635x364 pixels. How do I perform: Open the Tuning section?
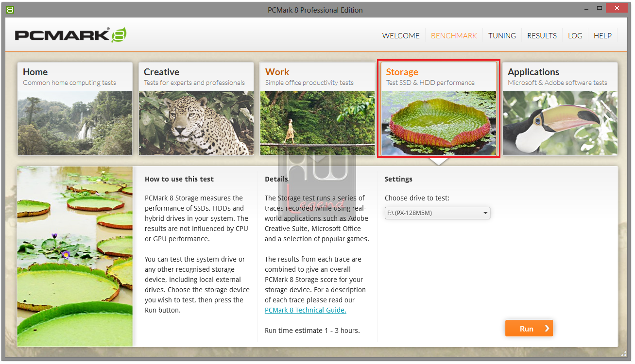tap(502, 35)
